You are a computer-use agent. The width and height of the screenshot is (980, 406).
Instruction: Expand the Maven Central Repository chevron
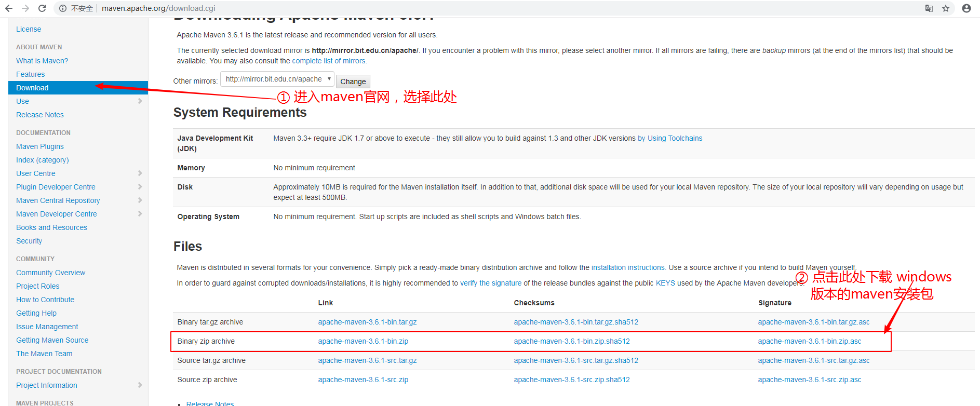(140, 200)
